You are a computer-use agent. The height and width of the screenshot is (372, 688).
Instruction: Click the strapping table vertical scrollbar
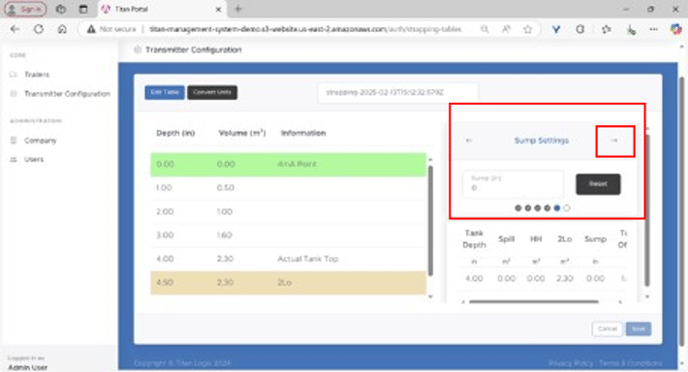430,221
